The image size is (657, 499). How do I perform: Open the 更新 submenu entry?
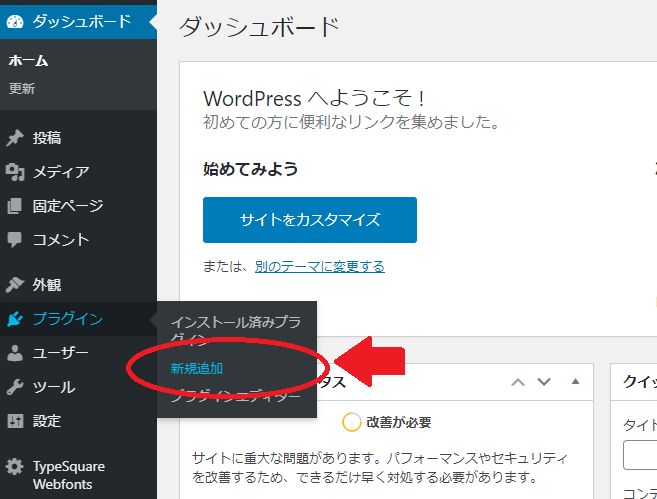coord(22,88)
